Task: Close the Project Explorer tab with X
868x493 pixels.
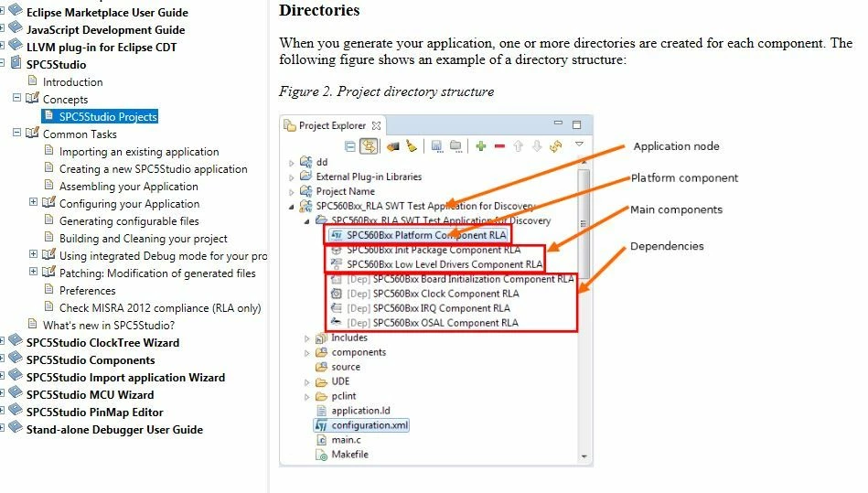Action: 377,125
